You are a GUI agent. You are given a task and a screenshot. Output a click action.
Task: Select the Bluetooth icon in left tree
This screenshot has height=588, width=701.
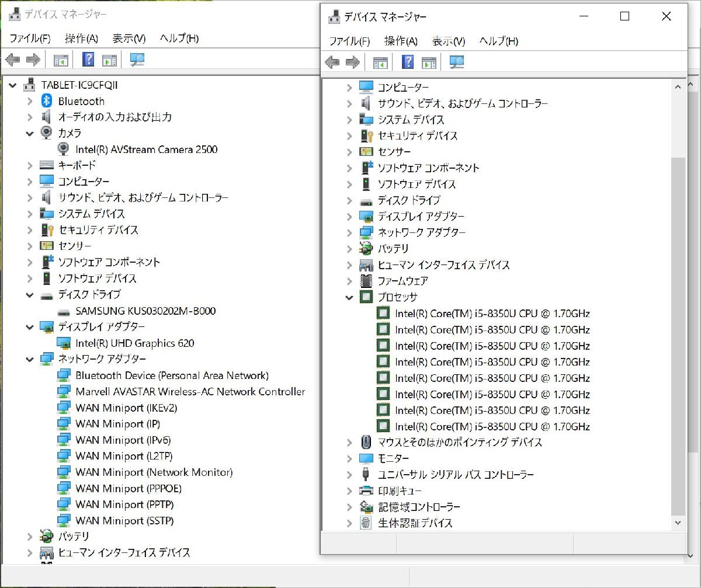tap(47, 101)
